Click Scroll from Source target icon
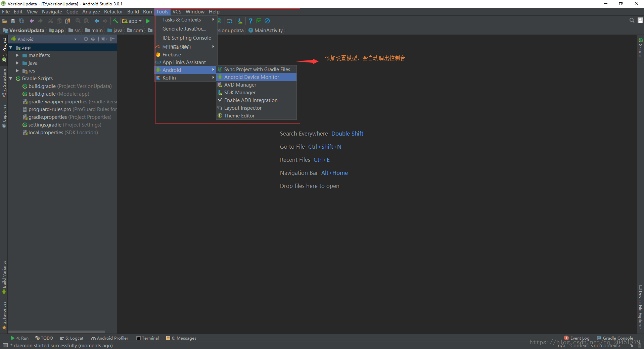Viewport: 644px width, 349px height. (86, 39)
